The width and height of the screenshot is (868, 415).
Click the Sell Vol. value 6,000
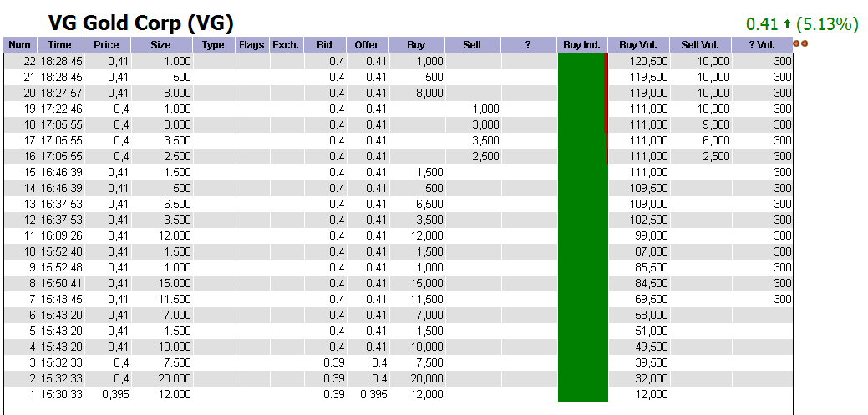(716, 140)
